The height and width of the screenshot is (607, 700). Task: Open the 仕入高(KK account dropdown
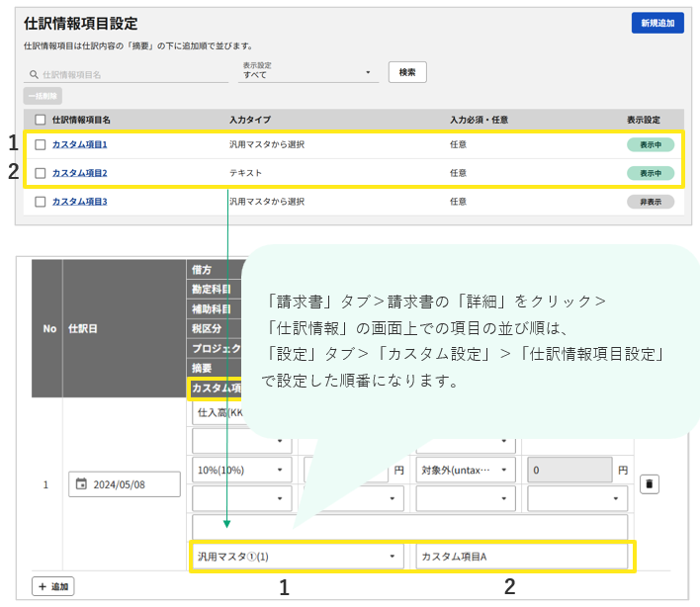tap(218, 413)
